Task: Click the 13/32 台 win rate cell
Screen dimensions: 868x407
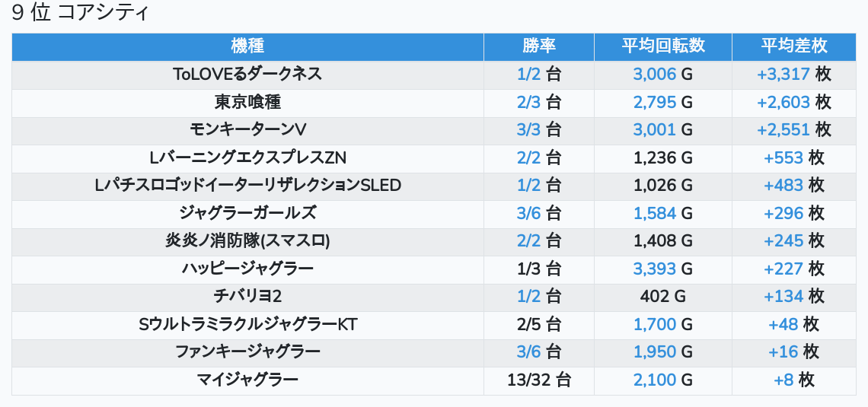Action: (x=539, y=380)
